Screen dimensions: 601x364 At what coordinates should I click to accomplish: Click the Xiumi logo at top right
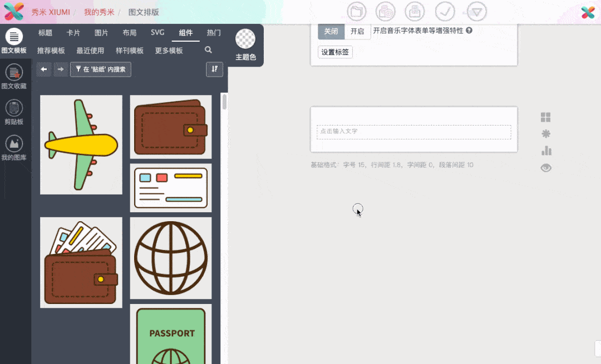pyautogui.click(x=588, y=12)
